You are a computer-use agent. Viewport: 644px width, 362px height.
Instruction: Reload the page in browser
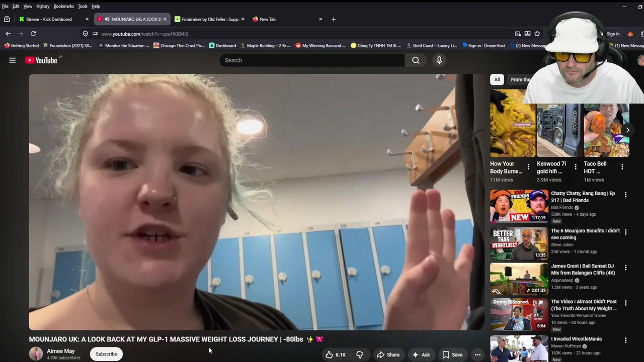point(33,34)
